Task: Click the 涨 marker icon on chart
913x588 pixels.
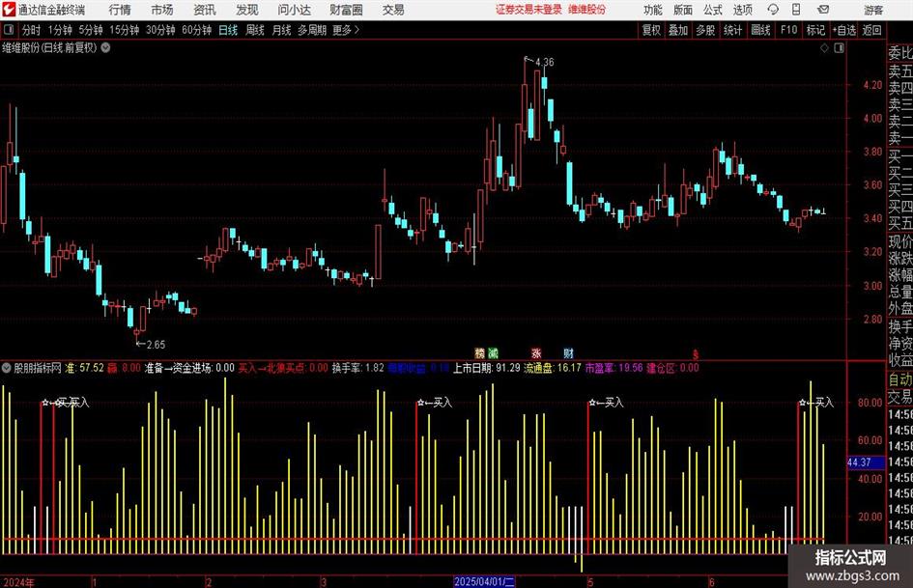Action: [x=536, y=352]
